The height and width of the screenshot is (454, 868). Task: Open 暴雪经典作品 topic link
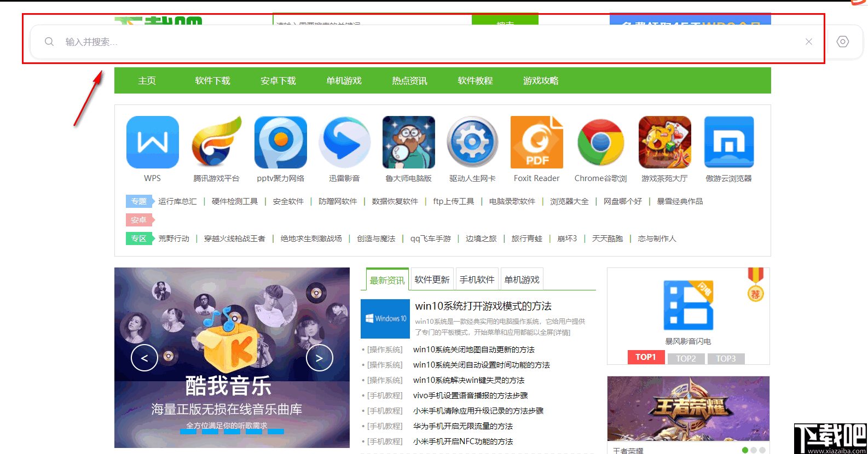pos(680,201)
